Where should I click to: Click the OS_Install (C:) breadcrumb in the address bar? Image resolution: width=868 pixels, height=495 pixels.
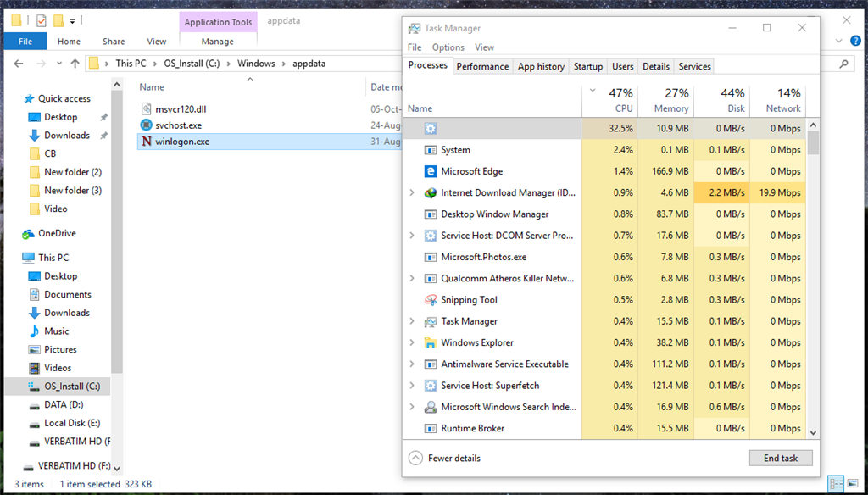tap(192, 64)
